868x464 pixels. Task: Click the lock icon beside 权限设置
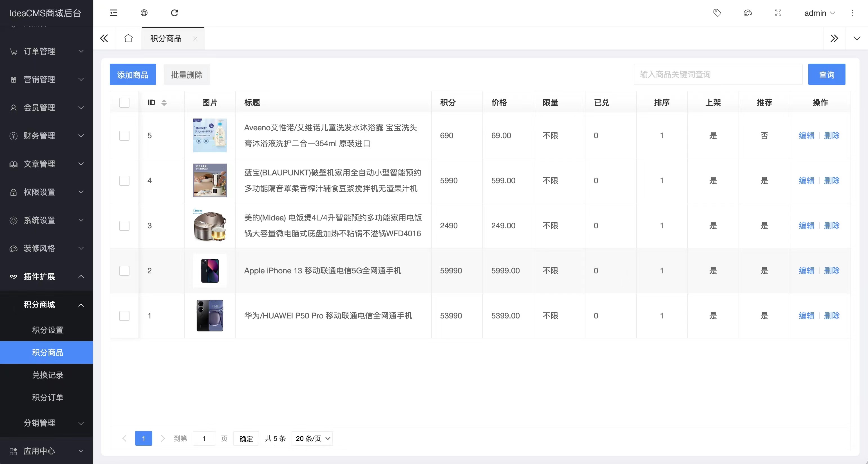[x=14, y=192]
